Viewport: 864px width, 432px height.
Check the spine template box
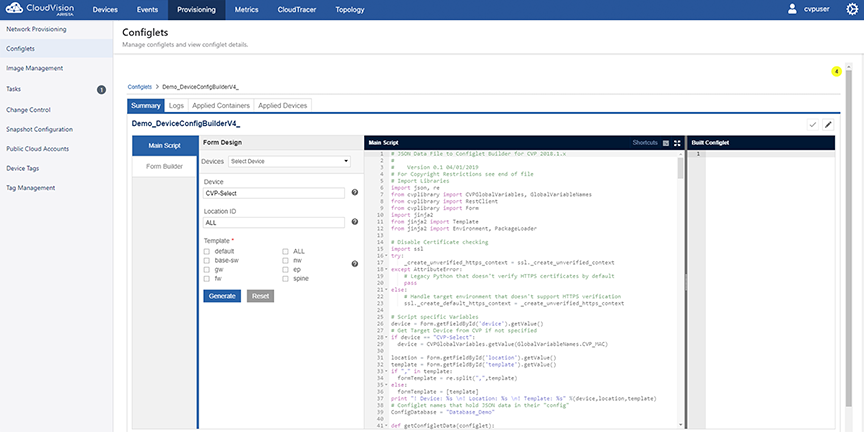pyautogui.click(x=285, y=279)
